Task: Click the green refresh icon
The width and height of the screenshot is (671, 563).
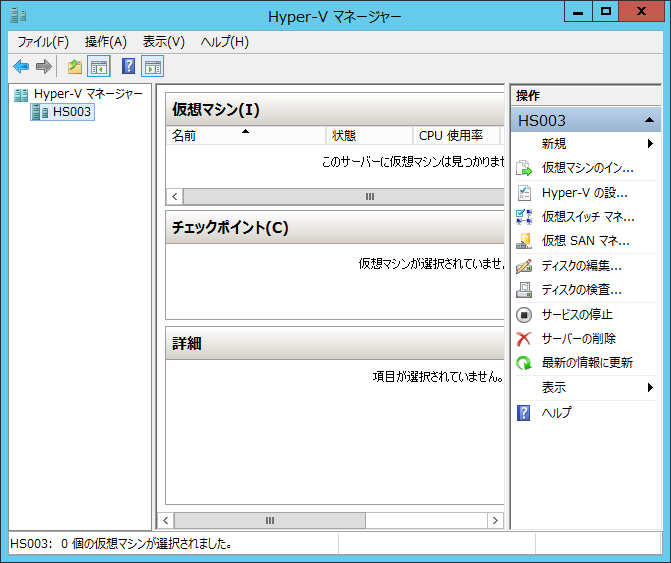Action: (524, 363)
